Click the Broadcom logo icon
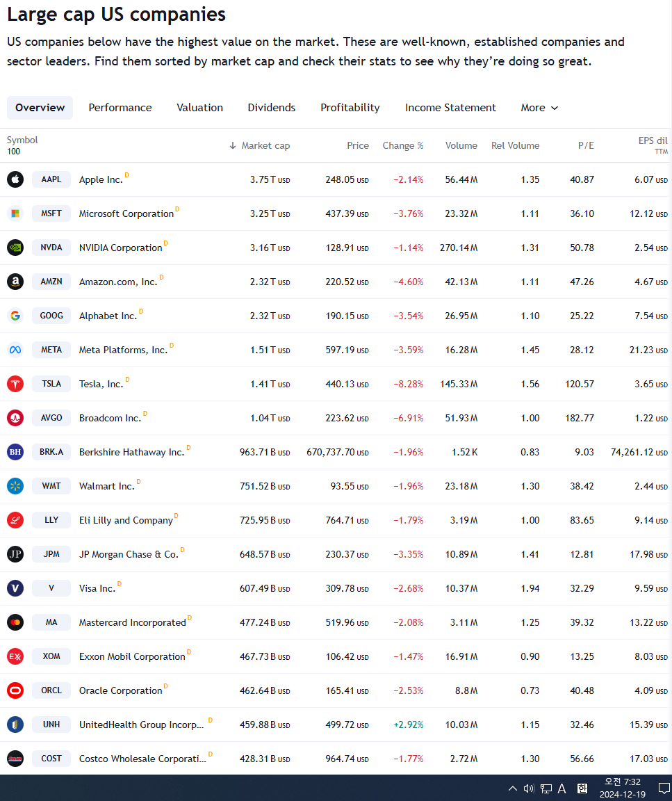The height and width of the screenshot is (801, 672). 15,418
